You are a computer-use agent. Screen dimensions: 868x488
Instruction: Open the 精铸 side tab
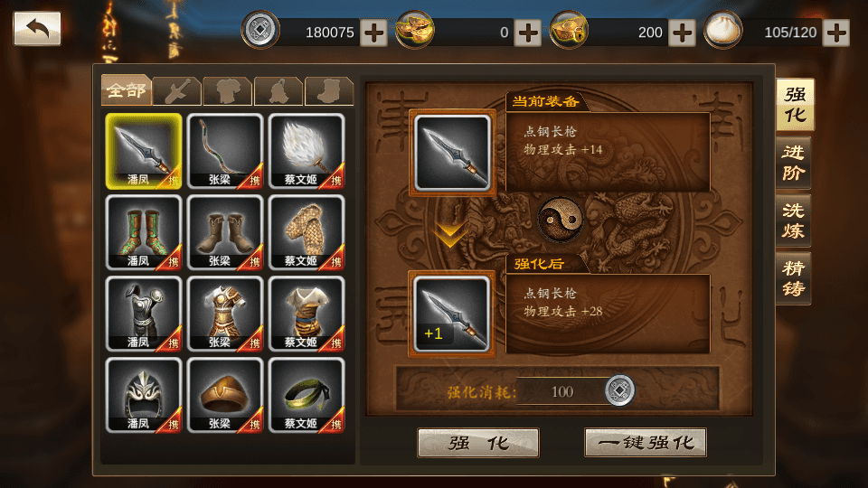click(794, 278)
